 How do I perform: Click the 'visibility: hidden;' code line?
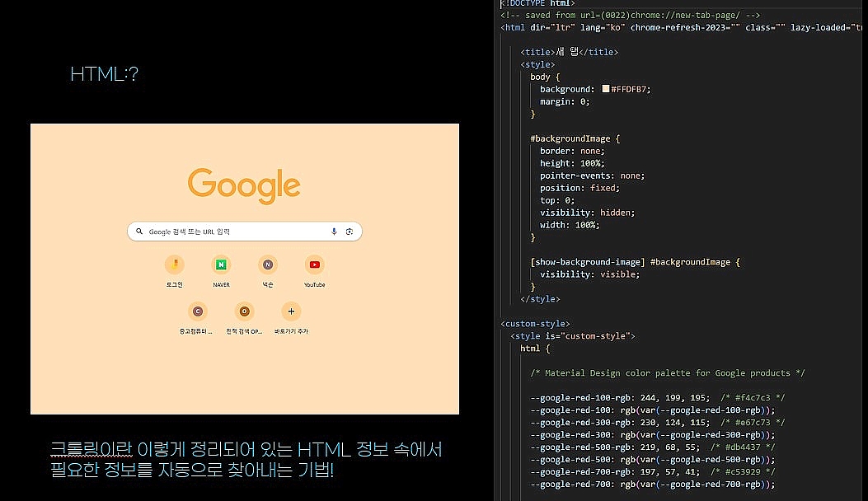(588, 212)
